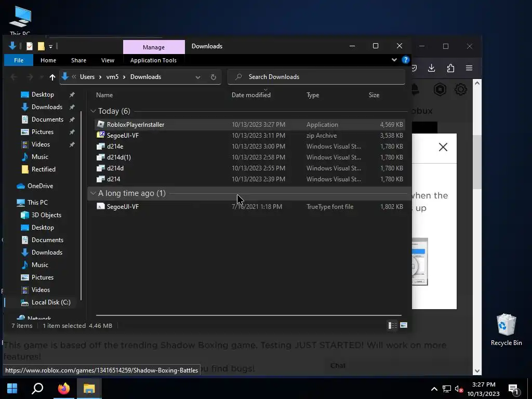Viewport: 532px width, 399px height.
Task: Click File Explorer taskbar icon
Action: (89, 388)
